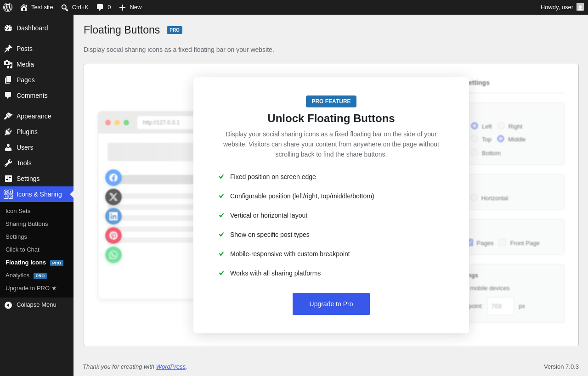
Task: Click the search magnifier icon
Action: 65,7
